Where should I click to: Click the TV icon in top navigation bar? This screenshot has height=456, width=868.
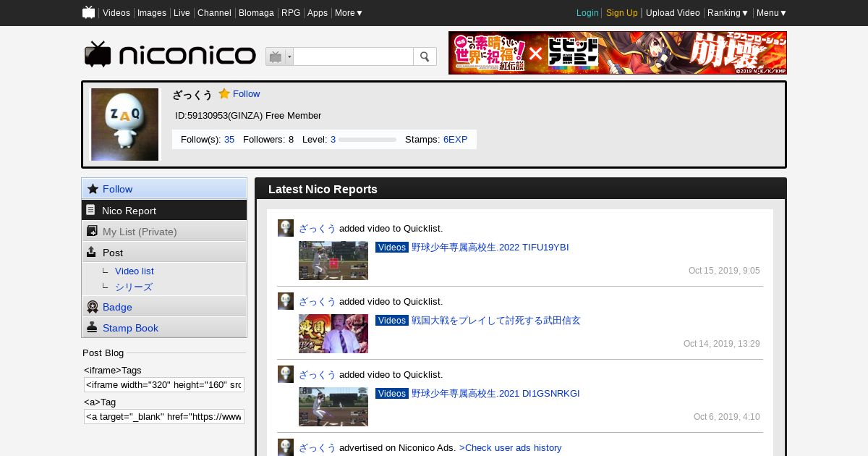tap(89, 12)
